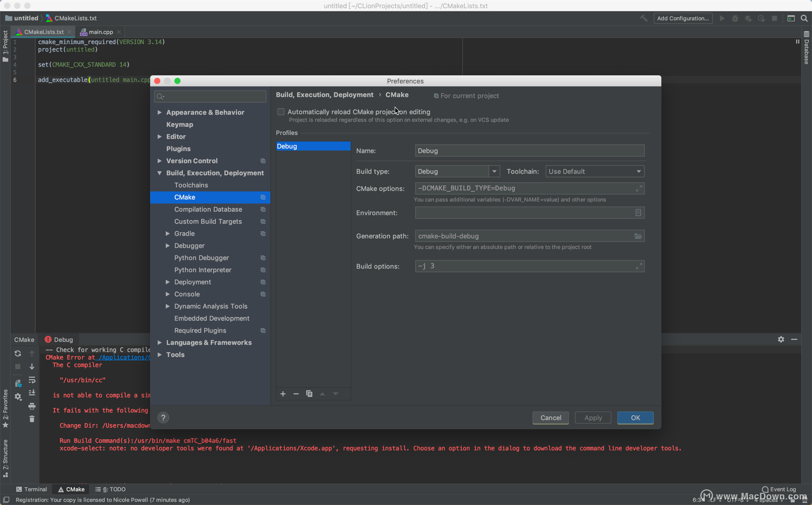Open the TODO tool window tab
This screenshot has width=812, height=505.
click(111, 489)
